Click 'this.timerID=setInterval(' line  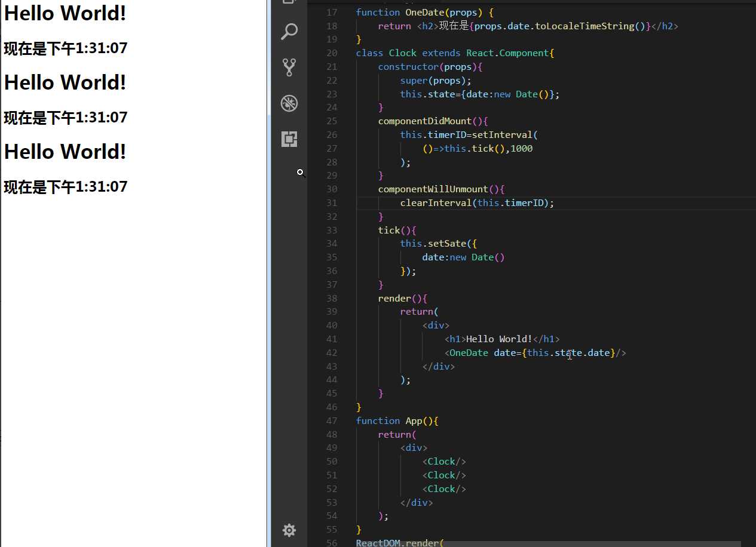click(469, 135)
